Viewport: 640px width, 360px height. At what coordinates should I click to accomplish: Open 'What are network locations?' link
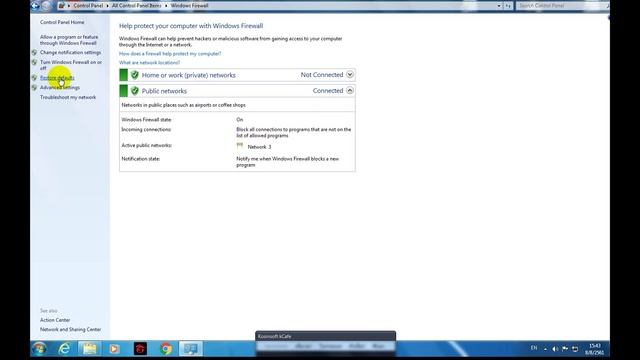pos(149,62)
